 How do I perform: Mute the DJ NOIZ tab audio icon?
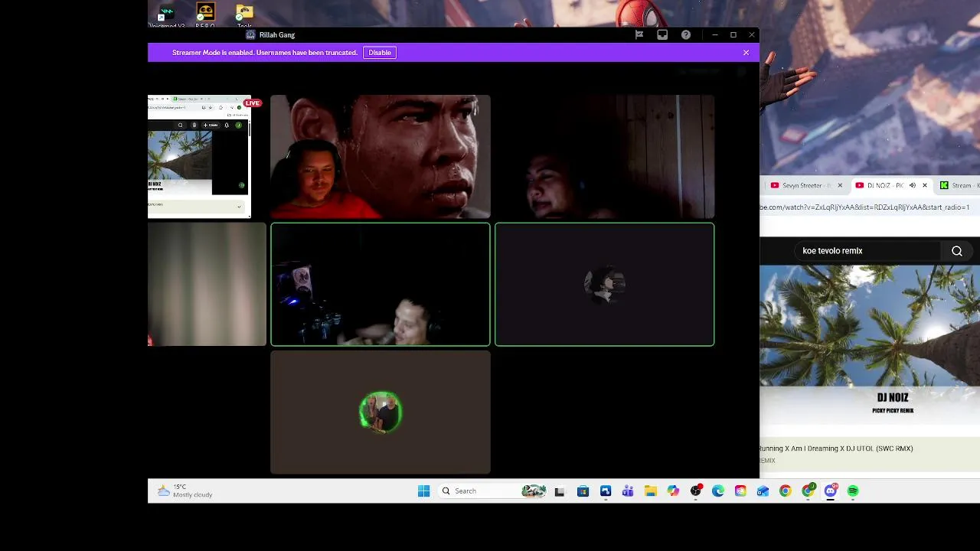912,185
